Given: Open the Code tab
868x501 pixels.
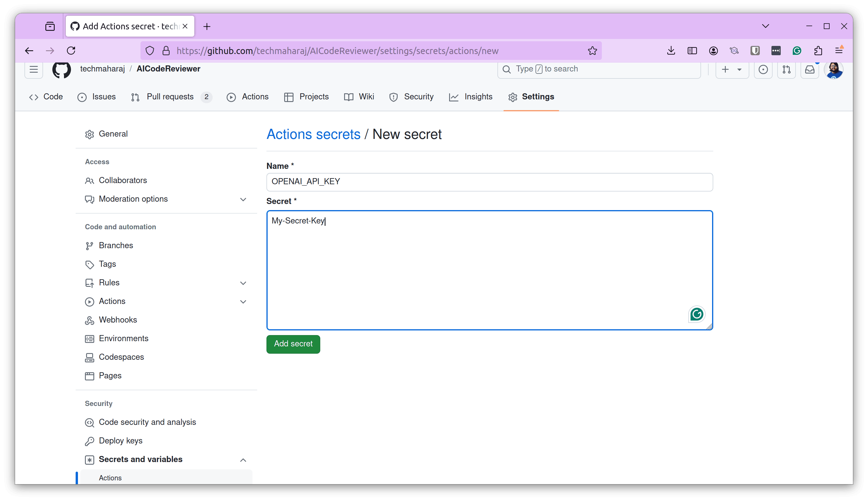Looking at the screenshot, I should click(x=46, y=97).
